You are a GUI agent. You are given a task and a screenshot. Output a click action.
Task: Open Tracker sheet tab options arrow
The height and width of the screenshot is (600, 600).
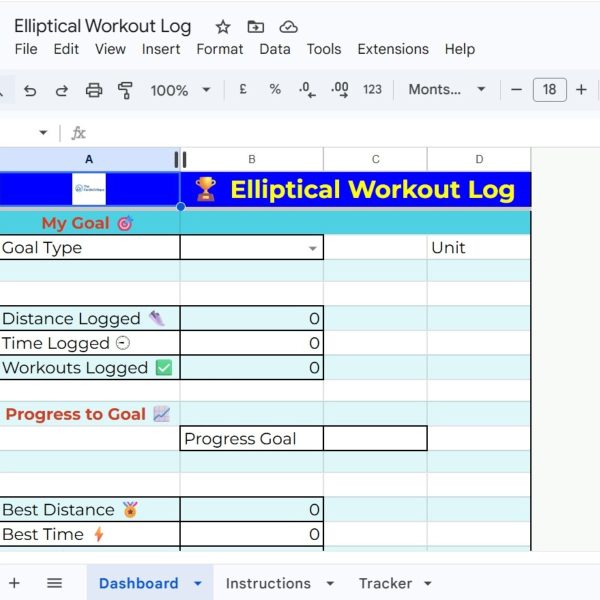tap(428, 584)
